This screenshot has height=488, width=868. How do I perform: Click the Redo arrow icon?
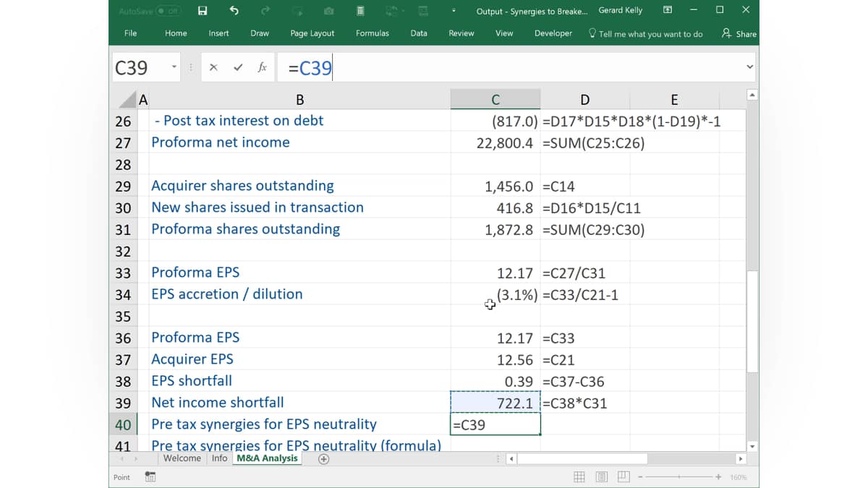(265, 10)
